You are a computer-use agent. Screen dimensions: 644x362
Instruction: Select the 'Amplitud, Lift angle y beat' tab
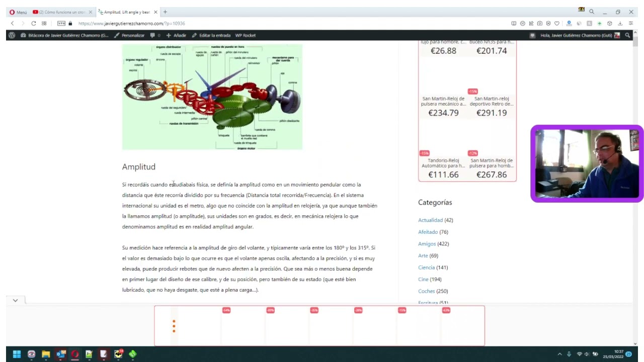[x=127, y=12]
